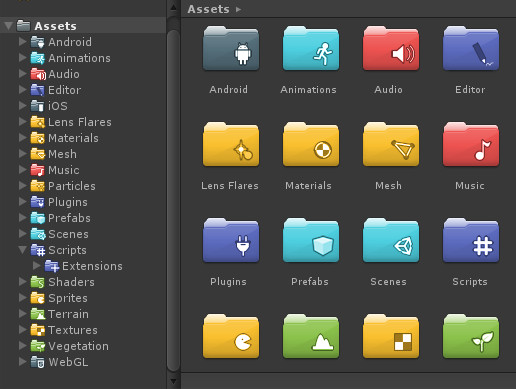
Task: Open the red Audio folder in the grid
Action: [x=391, y=49]
